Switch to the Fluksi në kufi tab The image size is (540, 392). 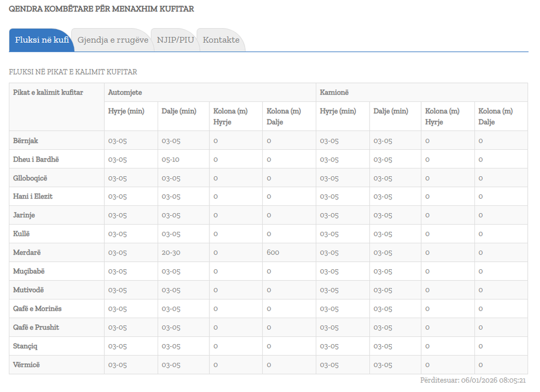[x=41, y=40]
